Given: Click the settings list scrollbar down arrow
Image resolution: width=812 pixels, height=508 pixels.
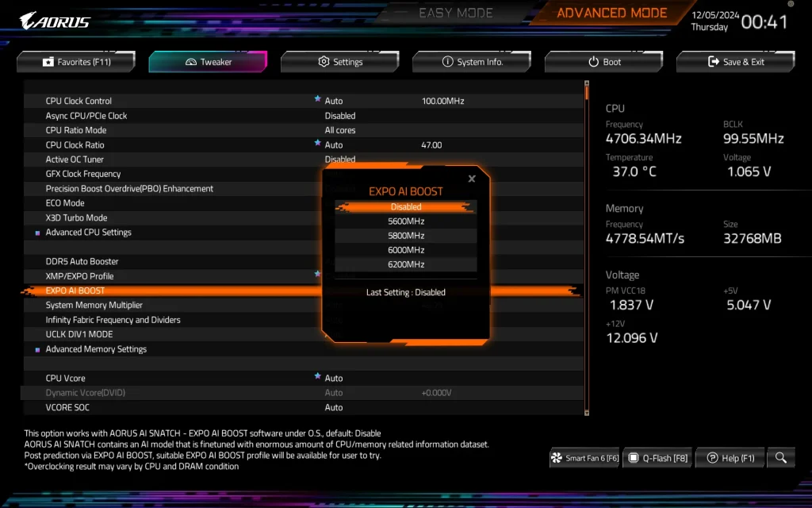Looking at the screenshot, I should [x=587, y=413].
